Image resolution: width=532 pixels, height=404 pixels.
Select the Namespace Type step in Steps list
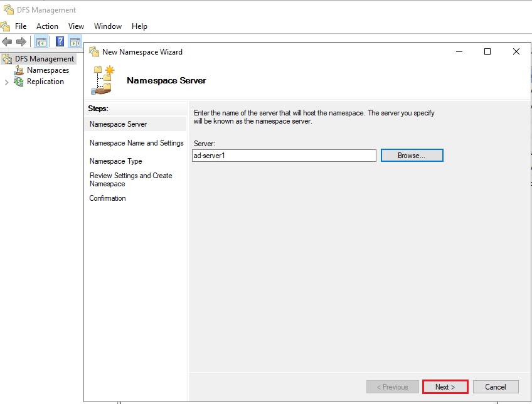coord(115,161)
